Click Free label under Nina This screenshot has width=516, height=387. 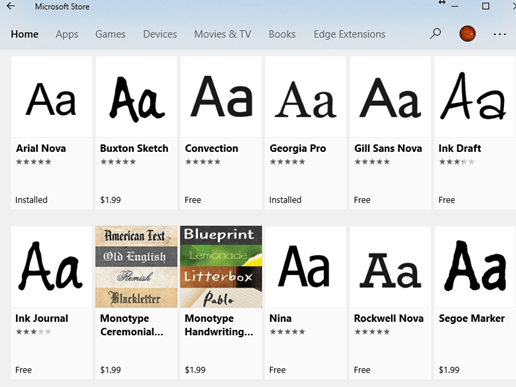pyautogui.click(x=277, y=370)
